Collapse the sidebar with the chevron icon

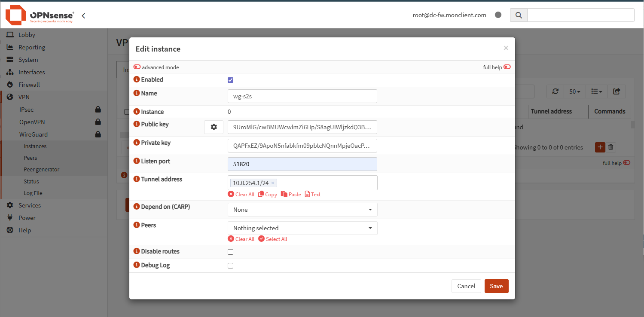coord(83,16)
